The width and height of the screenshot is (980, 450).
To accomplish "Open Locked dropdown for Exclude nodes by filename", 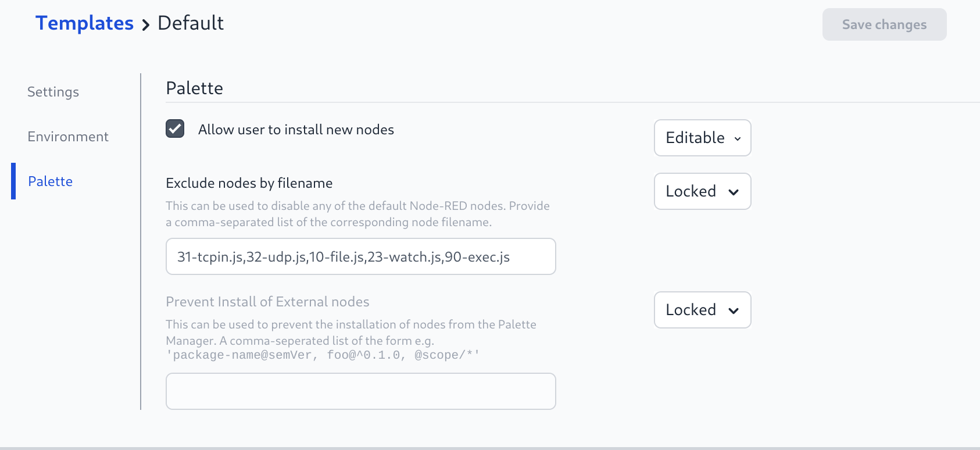I will coord(702,191).
